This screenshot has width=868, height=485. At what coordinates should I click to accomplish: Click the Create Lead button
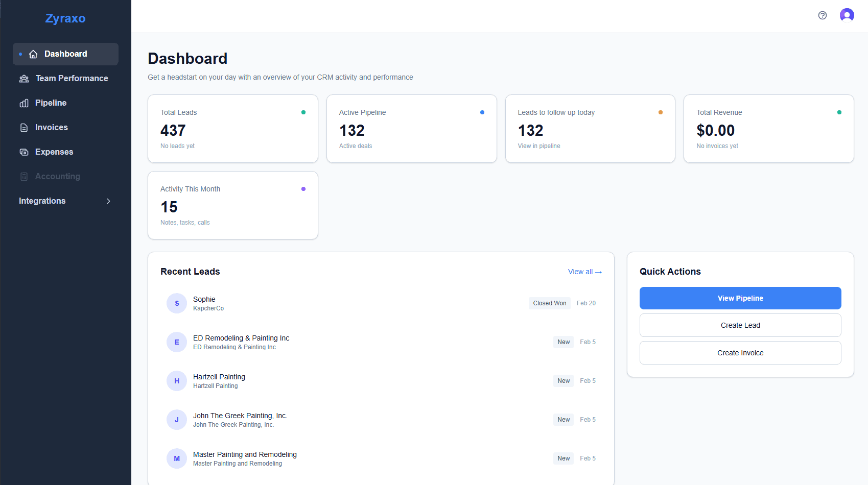pyautogui.click(x=740, y=325)
